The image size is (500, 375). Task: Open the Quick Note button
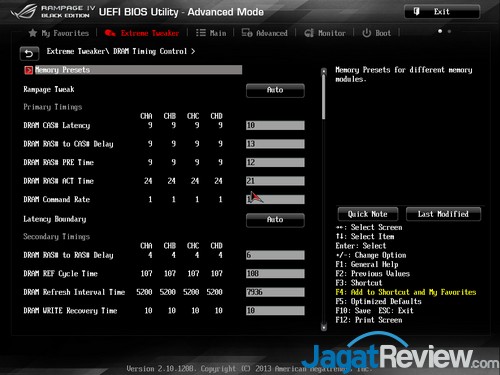[x=368, y=214]
